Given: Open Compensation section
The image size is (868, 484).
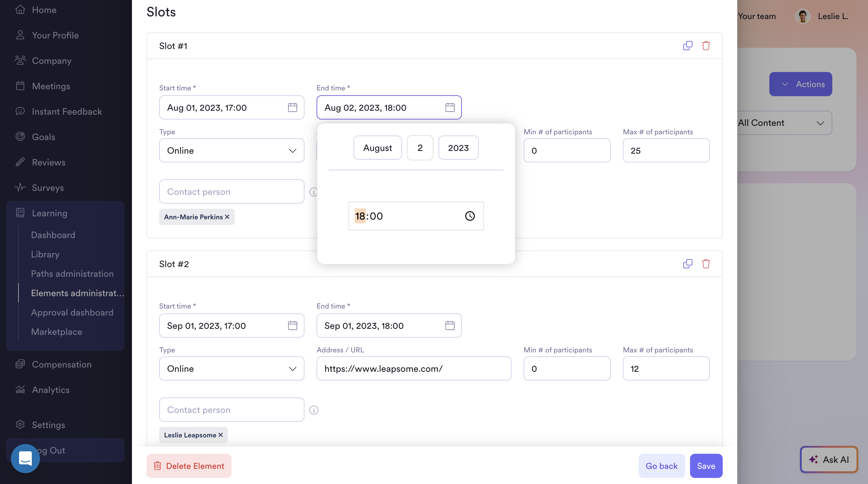Looking at the screenshot, I should pos(53,365).
